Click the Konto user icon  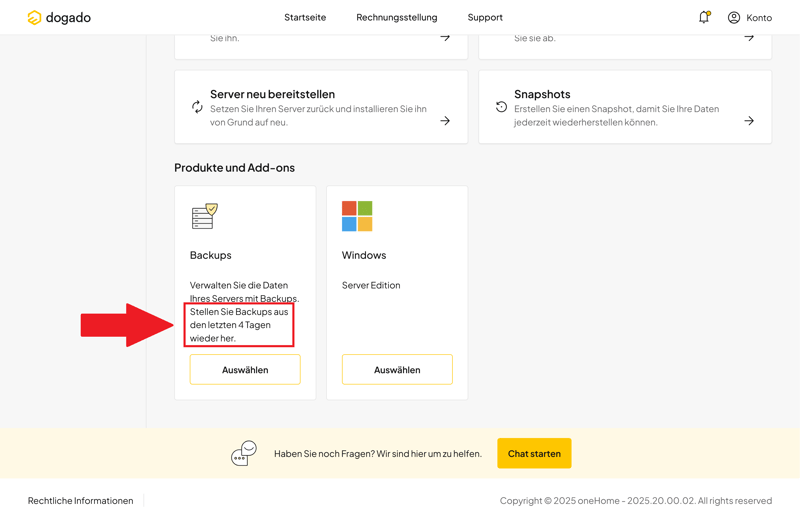pyautogui.click(x=734, y=17)
